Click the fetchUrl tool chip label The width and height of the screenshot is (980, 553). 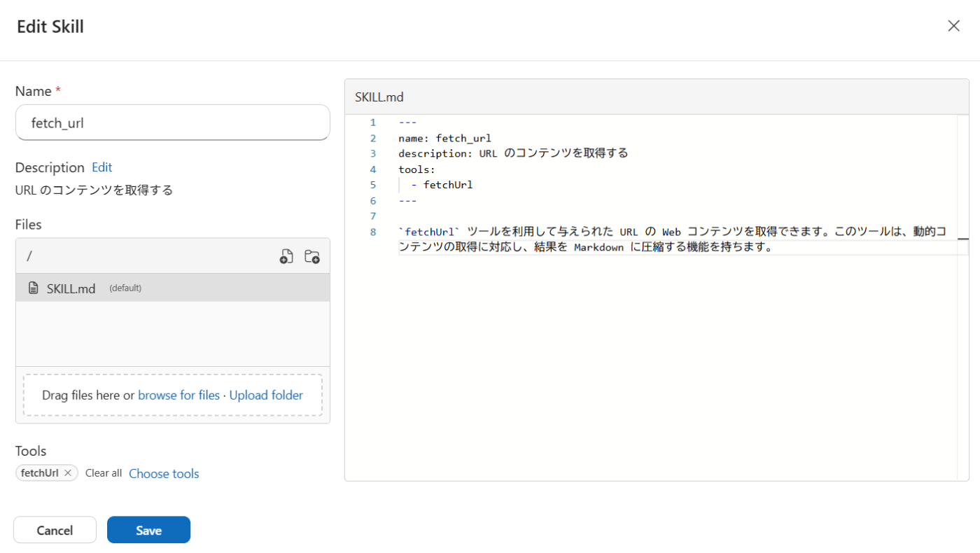coord(40,473)
